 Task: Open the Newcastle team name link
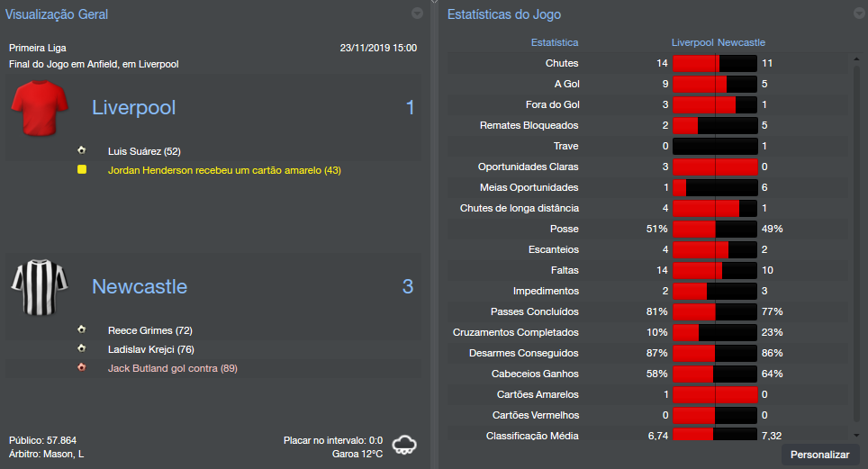(140, 287)
